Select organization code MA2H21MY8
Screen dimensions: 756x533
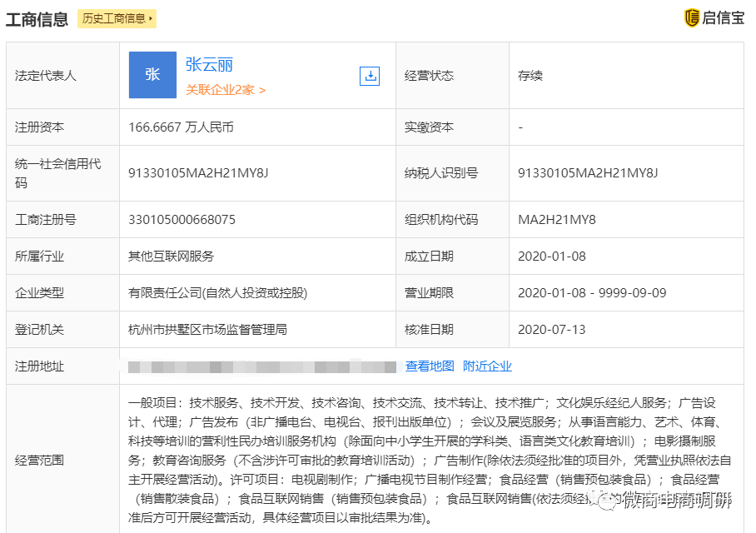(557, 220)
